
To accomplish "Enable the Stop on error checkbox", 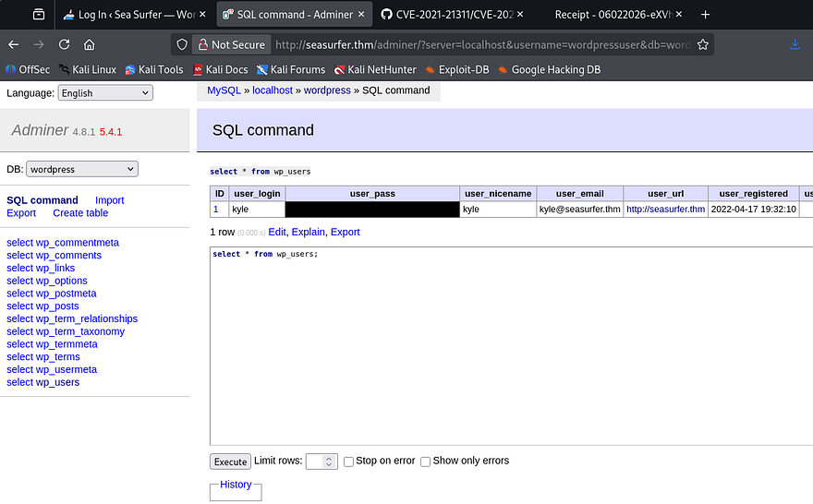I will 349,462.
